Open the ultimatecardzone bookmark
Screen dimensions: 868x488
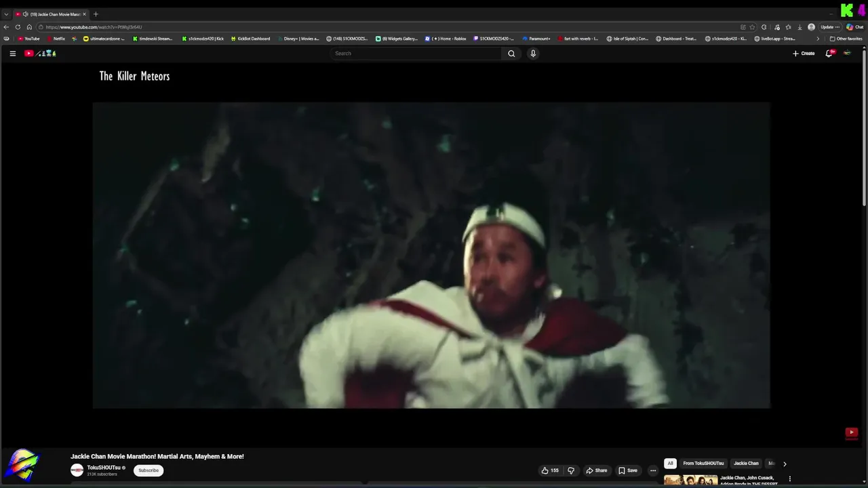[104, 39]
